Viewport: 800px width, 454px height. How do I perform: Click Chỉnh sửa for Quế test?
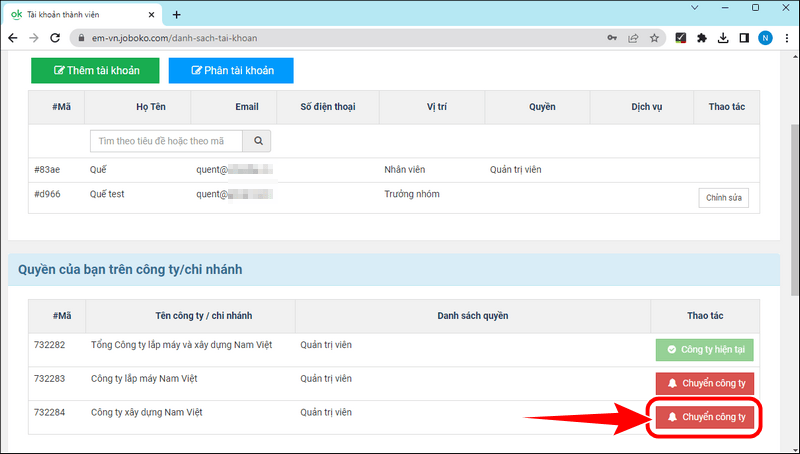[x=723, y=197]
